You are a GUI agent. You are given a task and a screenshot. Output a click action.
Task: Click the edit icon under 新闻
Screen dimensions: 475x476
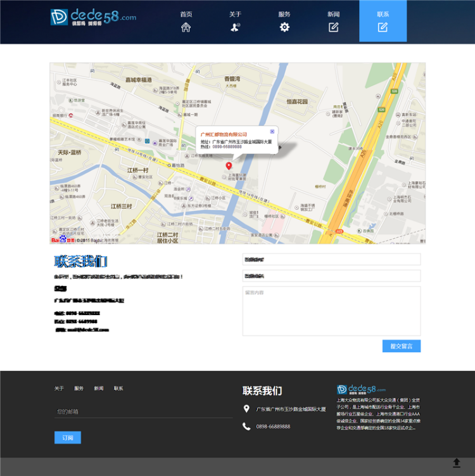(333, 27)
